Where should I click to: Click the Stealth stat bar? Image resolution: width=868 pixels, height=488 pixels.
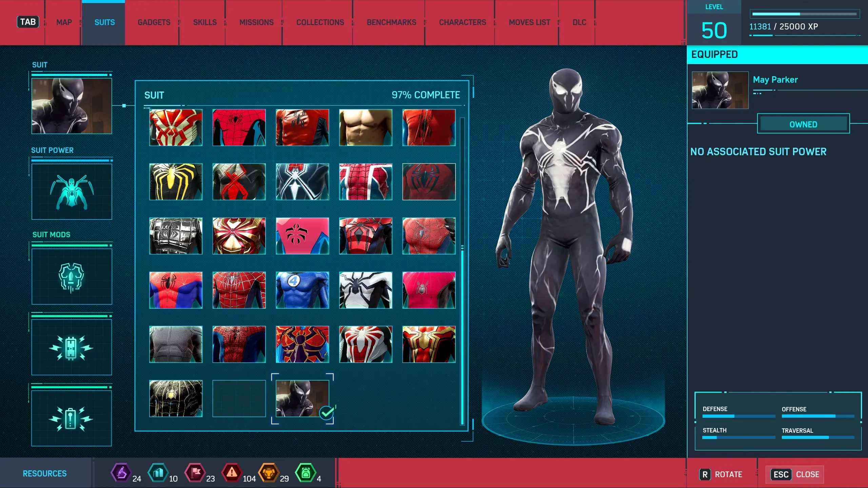739,438
